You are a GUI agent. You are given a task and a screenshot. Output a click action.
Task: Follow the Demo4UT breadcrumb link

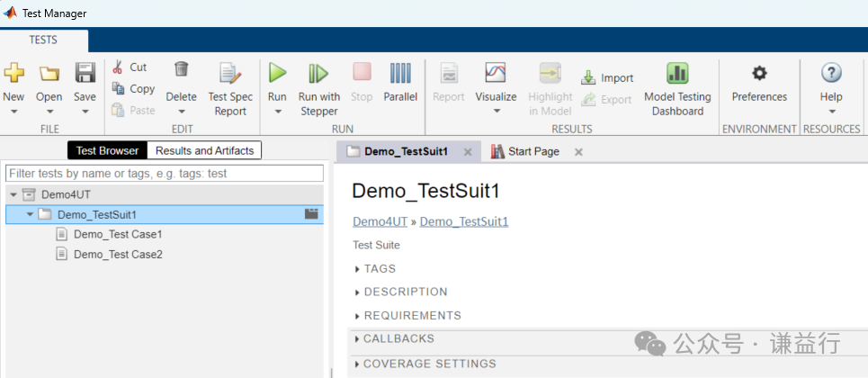(x=380, y=221)
